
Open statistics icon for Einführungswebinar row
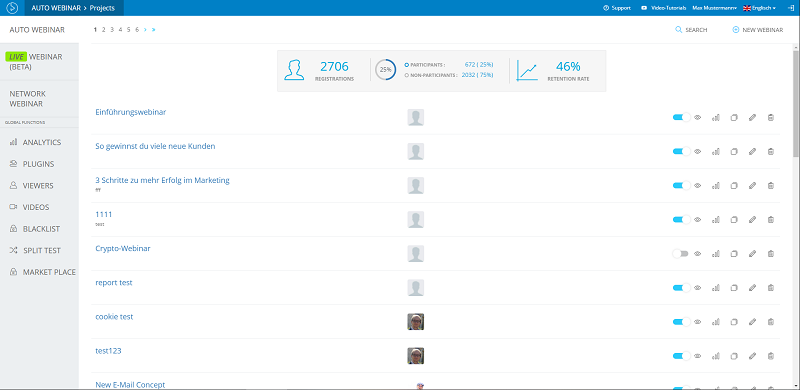click(716, 117)
